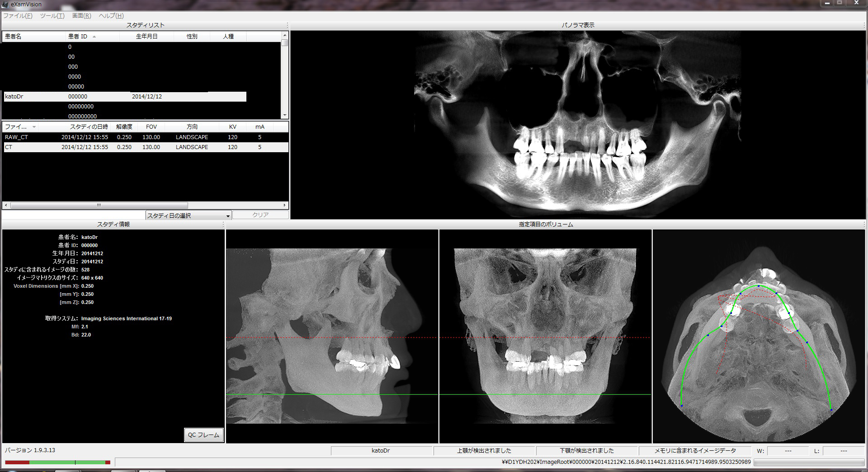Click the red-green memory usage bar

point(57,462)
